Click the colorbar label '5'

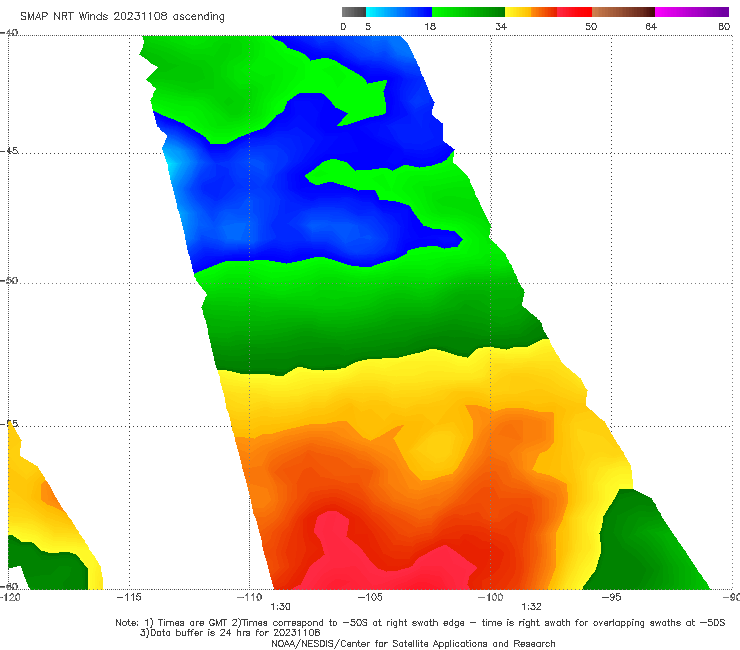pyautogui.click(x=368, y=26)
